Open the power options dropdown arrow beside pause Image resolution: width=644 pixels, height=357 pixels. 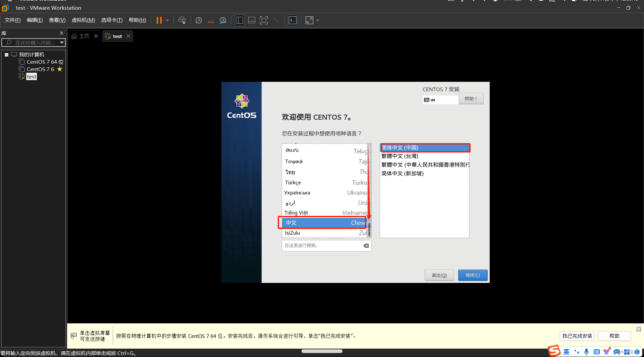(167, 20)
